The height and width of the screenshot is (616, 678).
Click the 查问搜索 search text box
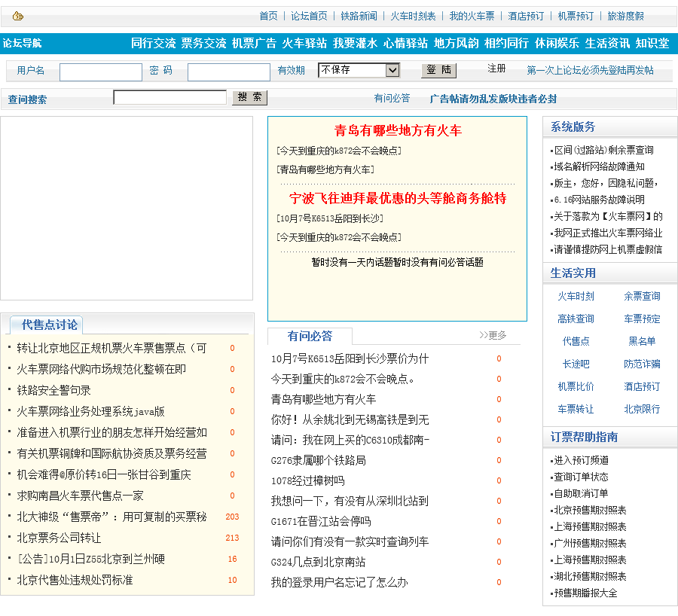169,98
